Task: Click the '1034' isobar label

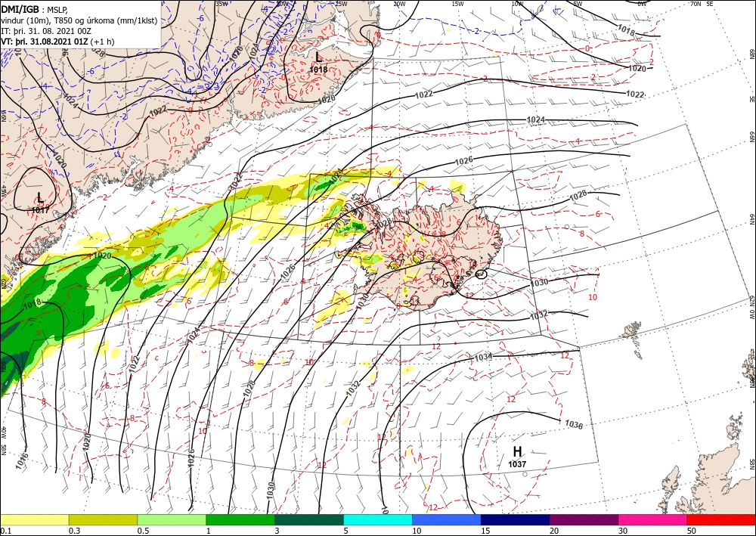Action: [484, 357]
